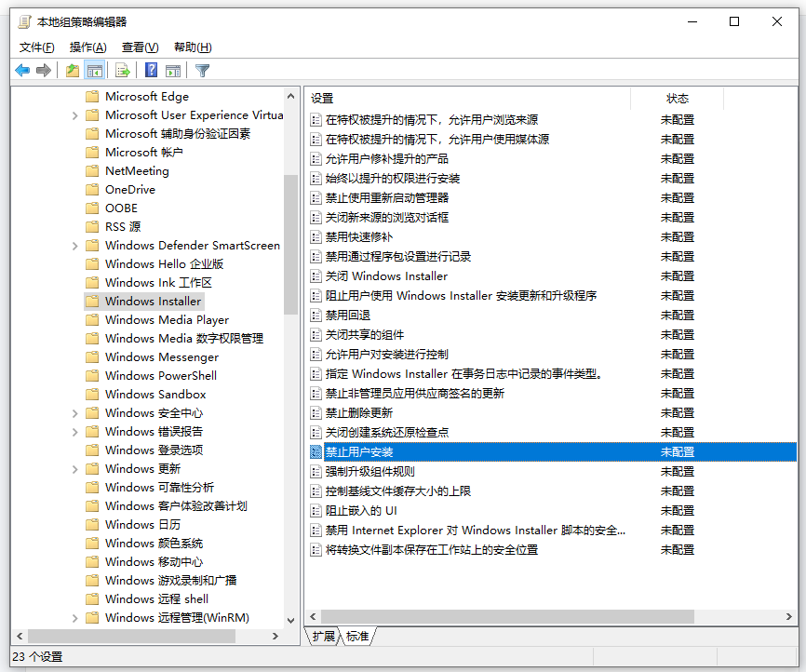The image size is (806, 672).
Task: Switch to the 扩展 tab
Action: 323,637
